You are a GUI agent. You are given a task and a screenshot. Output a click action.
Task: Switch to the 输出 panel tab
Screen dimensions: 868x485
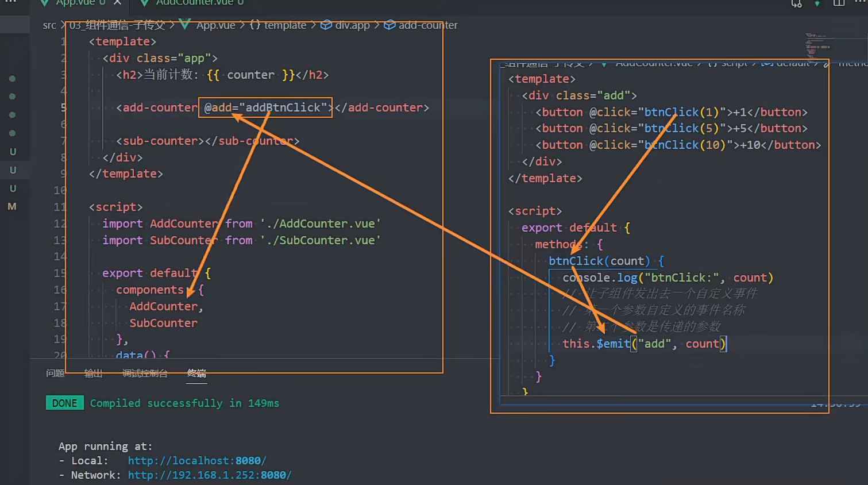tap(93, 374)
